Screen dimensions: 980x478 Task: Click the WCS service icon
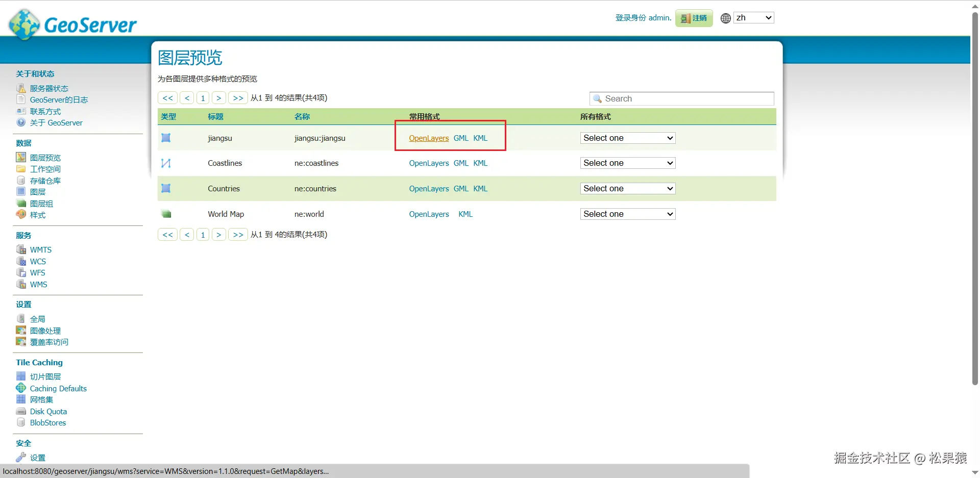click(x=21, y=261)
